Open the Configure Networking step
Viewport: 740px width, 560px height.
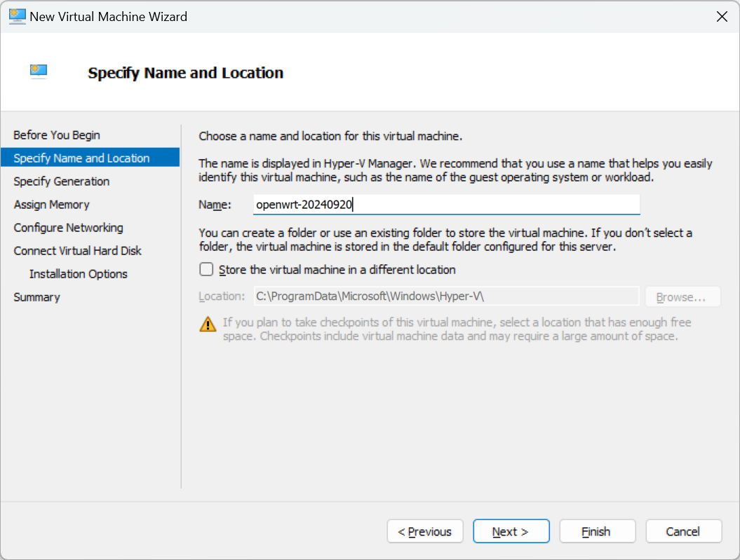[x=68, y=227]
